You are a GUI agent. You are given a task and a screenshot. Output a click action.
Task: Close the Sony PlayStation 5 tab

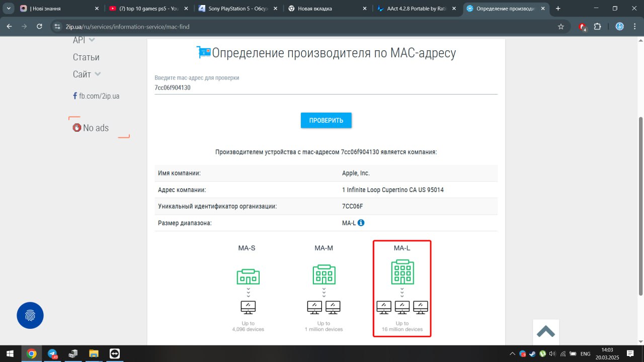(x=276, y=9)
